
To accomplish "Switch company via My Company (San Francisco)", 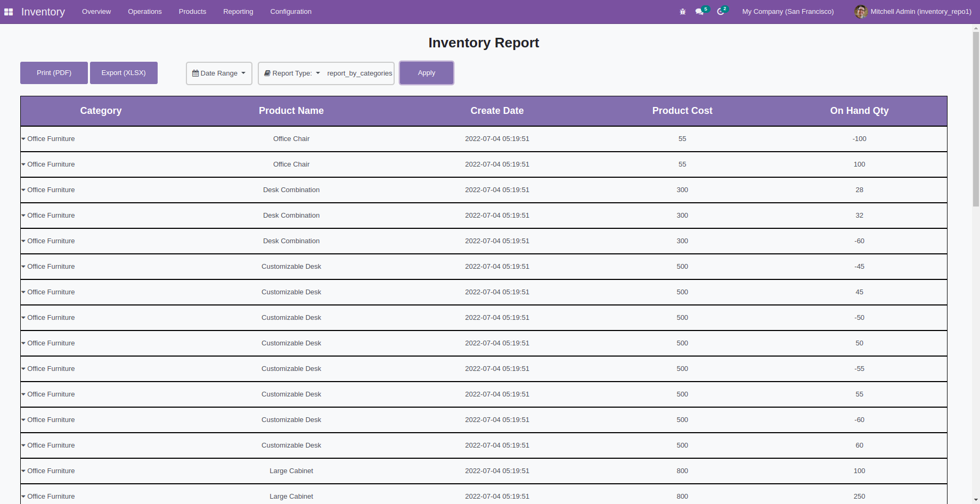I will click(788, 12).
